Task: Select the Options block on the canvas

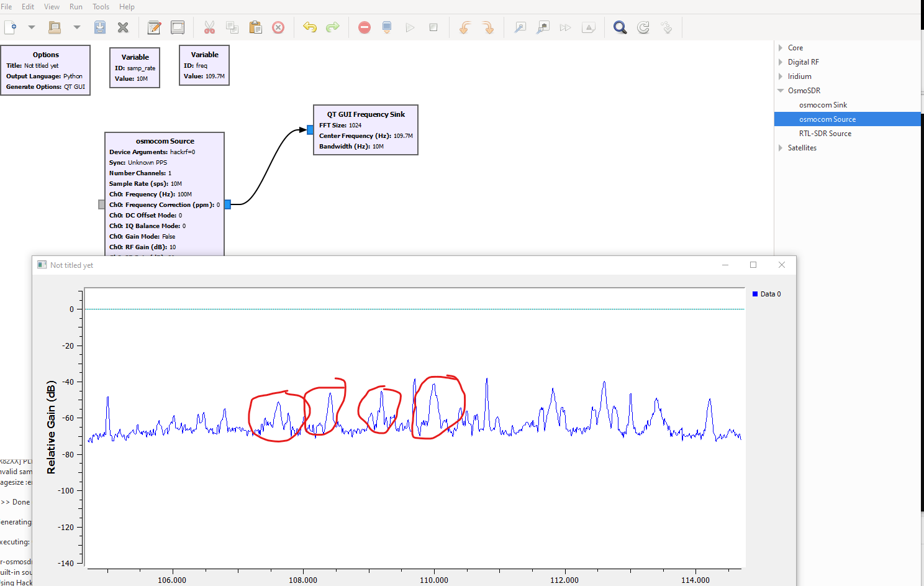Action: pyautogui.click(x=45, y=70)
